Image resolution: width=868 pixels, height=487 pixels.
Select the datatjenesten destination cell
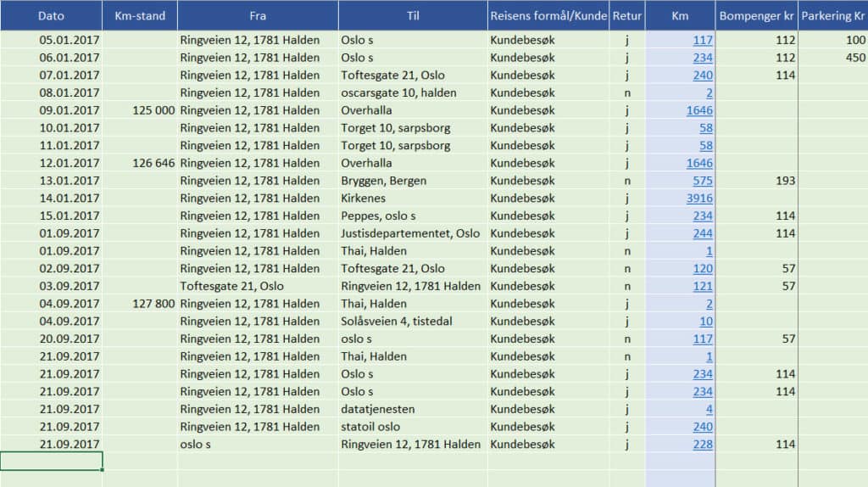[413, 409]
